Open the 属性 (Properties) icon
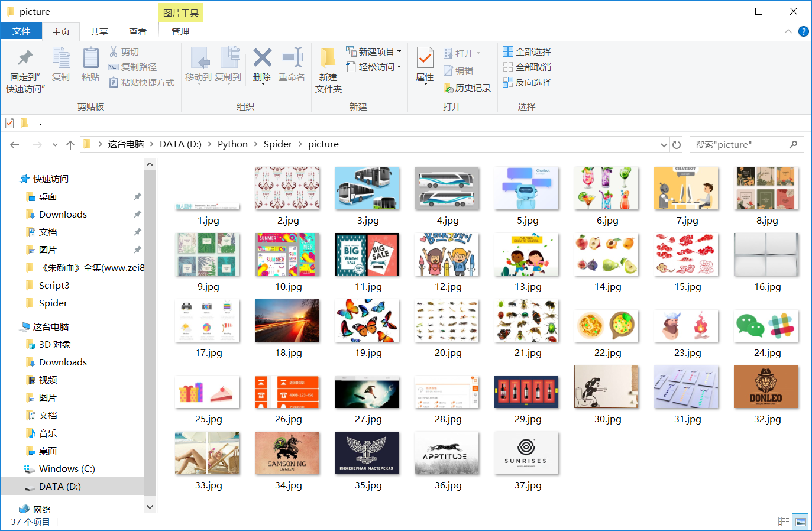Screen dimensions: 812x531 [423, 65]
